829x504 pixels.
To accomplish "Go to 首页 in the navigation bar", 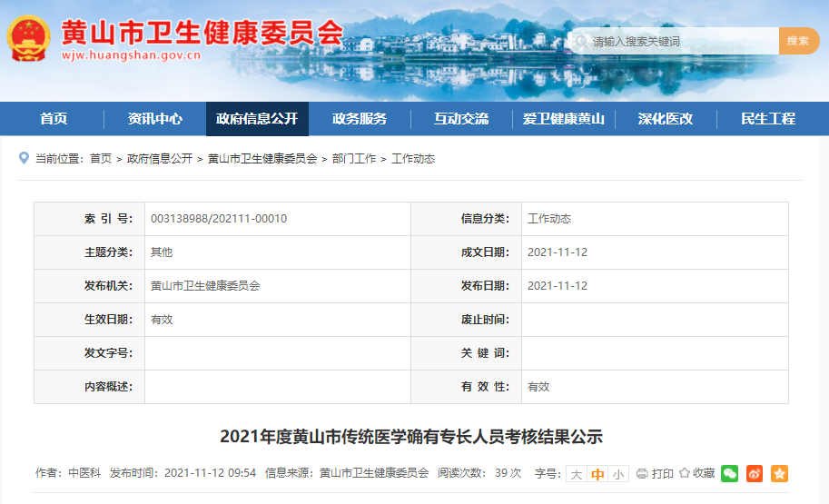I will click(53, 119).
